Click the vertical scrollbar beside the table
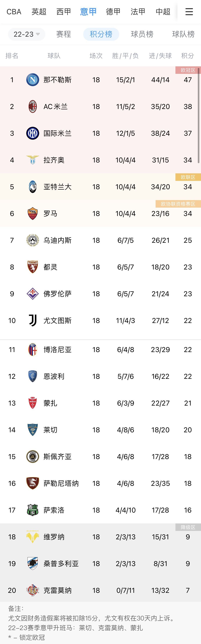The height and width of the screenshot is (644, 201). pos(199,115)
